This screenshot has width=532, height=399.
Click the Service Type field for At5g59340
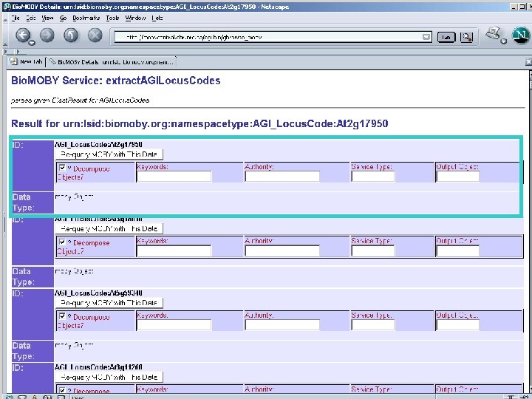coord(373,325)
